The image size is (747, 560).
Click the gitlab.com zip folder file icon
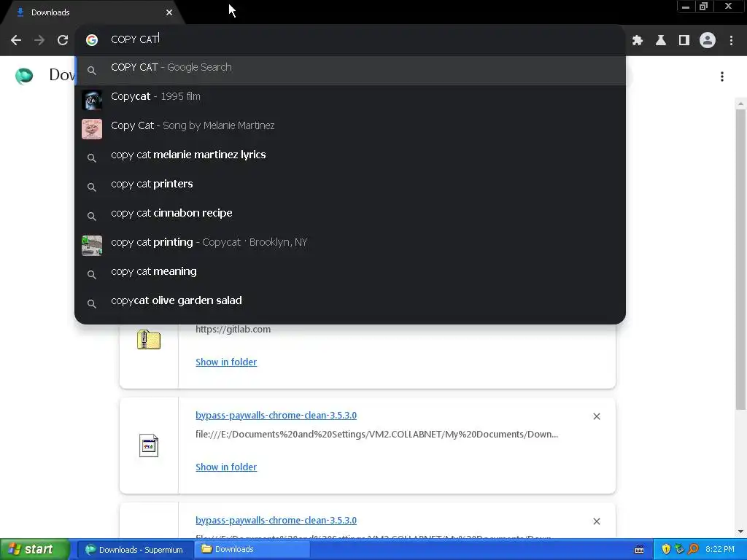point(149,340)
